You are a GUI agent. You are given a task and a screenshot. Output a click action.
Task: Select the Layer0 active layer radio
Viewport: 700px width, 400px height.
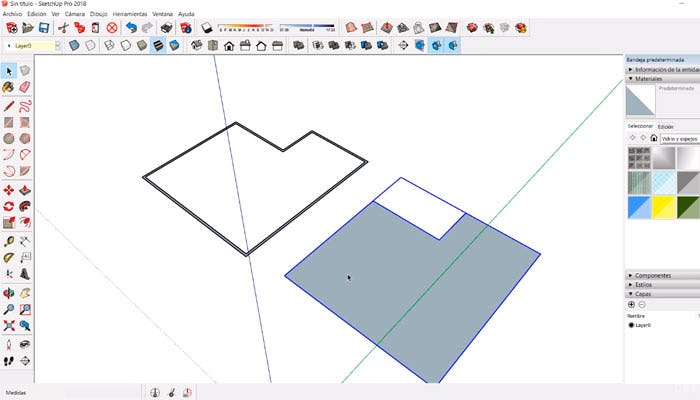(631, 325)
